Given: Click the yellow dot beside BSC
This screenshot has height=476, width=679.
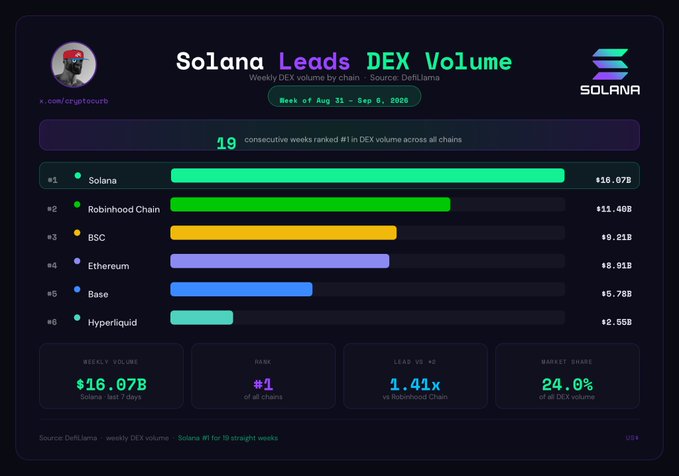Looking at the screenshot, I should [x=77, y=233].
